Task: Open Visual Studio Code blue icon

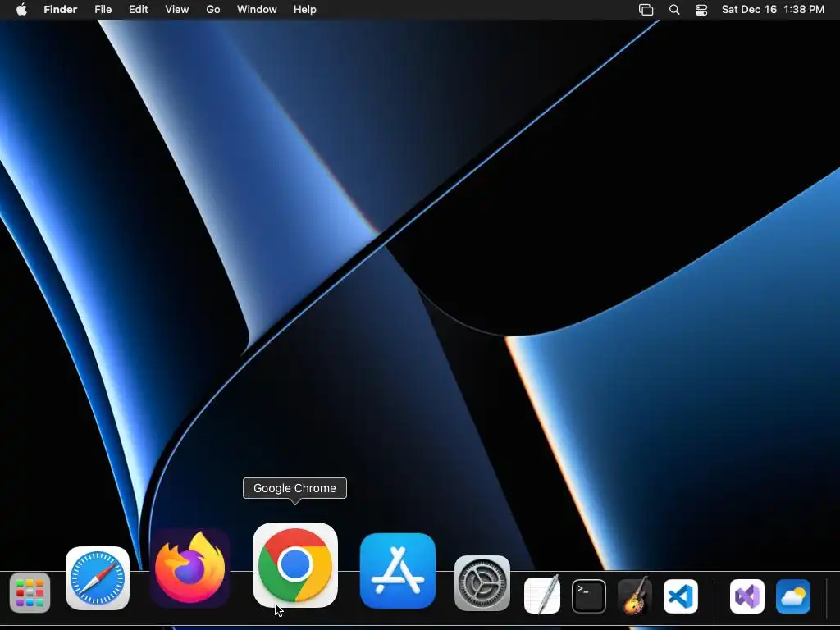Action: click(x=680, y=596)
